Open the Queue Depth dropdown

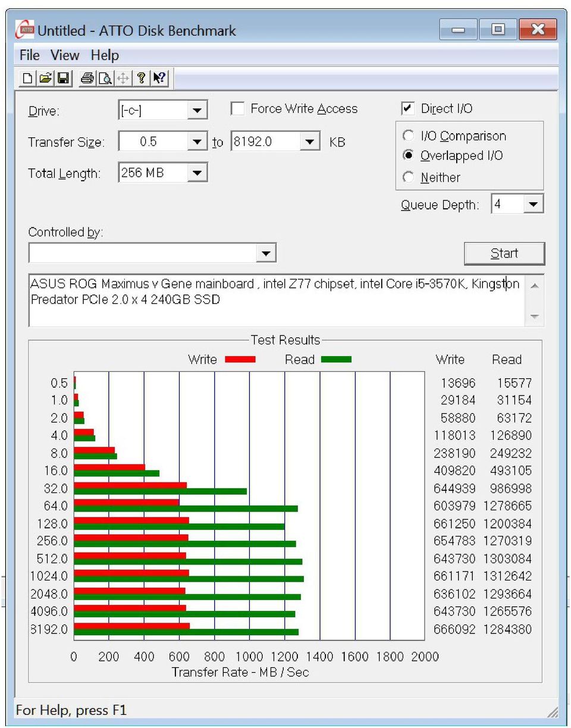[x=533, y=205]
